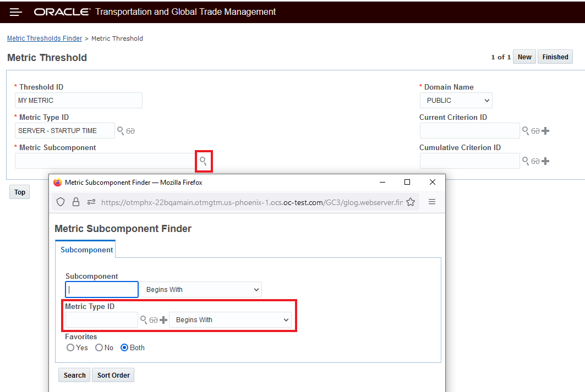
Task: Open the Domain Name PUBLIC dropdown
Action: (456, 101)
